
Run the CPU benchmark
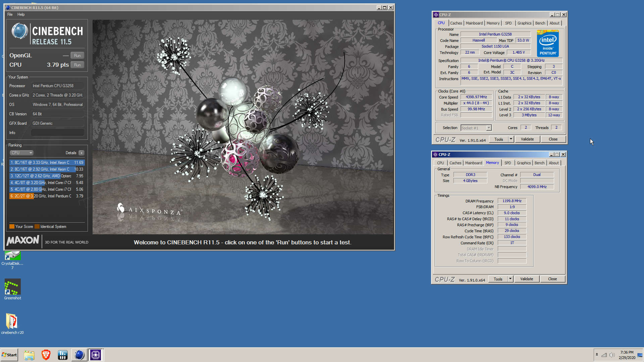(77, 65)
